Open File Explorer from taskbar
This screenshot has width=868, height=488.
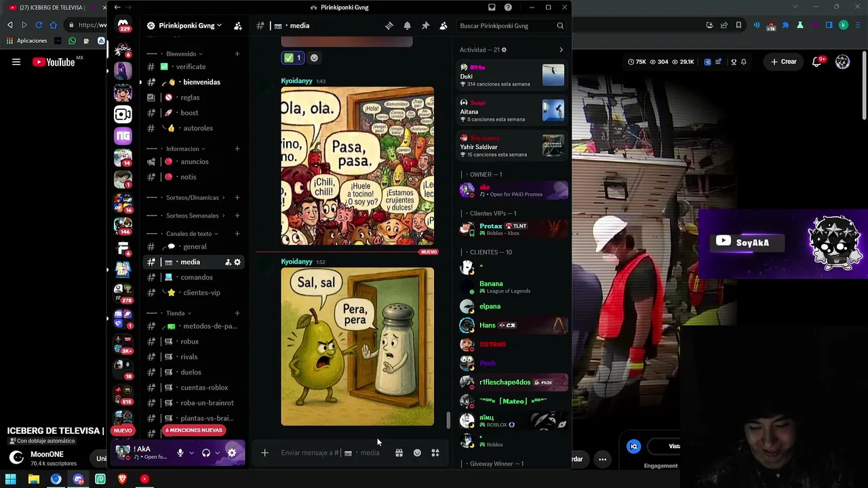[33, 479]
